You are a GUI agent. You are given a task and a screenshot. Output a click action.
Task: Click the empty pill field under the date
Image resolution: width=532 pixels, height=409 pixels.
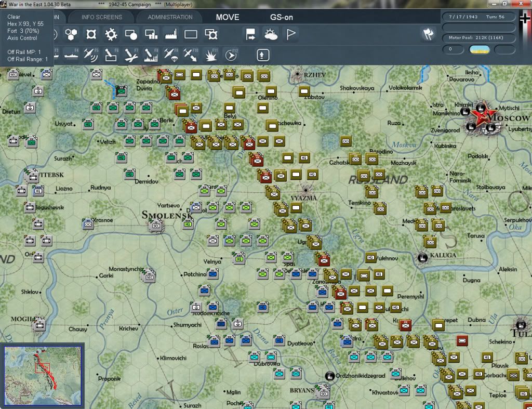tap(478, 27)
